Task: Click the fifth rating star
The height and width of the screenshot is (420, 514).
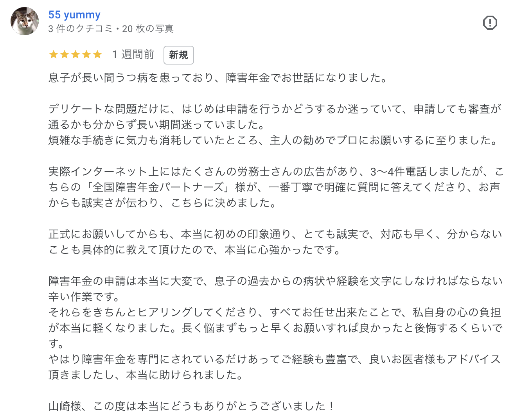Action: pos(97,55)
